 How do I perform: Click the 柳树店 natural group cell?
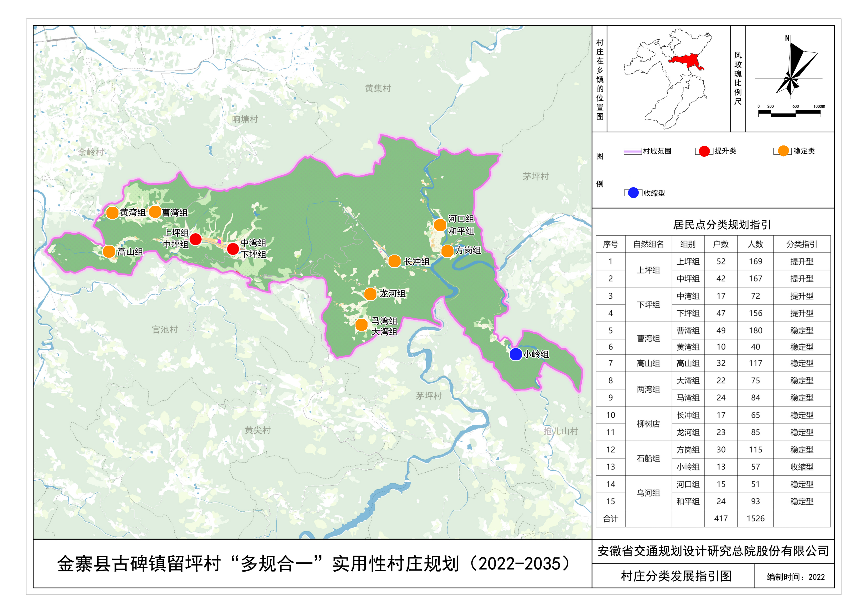pos(648,424)
